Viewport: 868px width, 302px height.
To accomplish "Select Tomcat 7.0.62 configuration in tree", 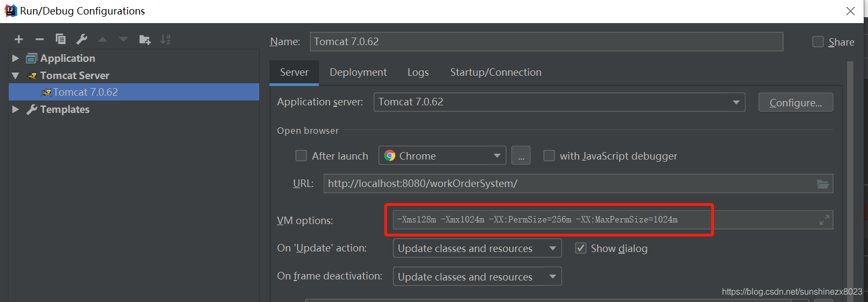I will pyautogui.click(x=134, y=92).
